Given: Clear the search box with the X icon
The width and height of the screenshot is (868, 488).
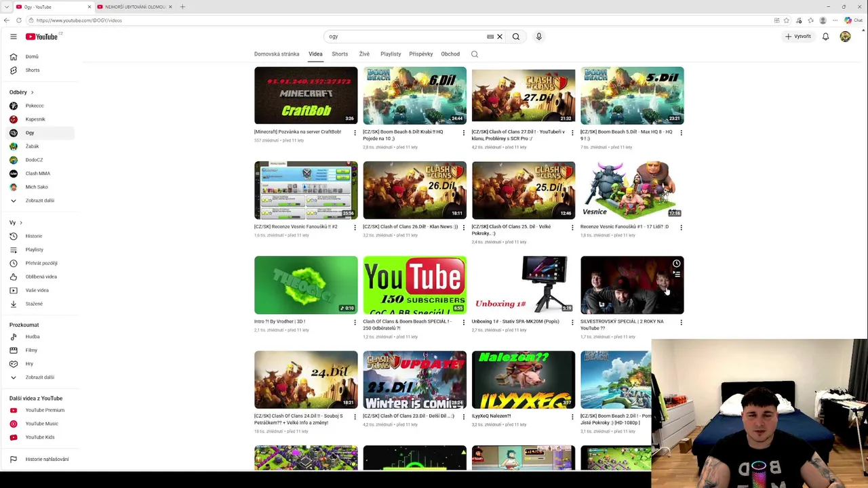Looking at the screenshot, I should point(500,37).
